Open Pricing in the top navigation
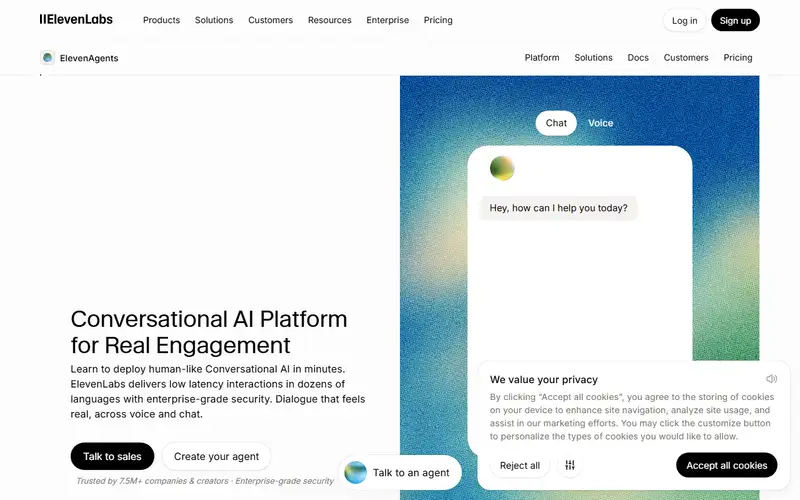The image size is (800, 500). pyautogui.click(x=438, y=20)
